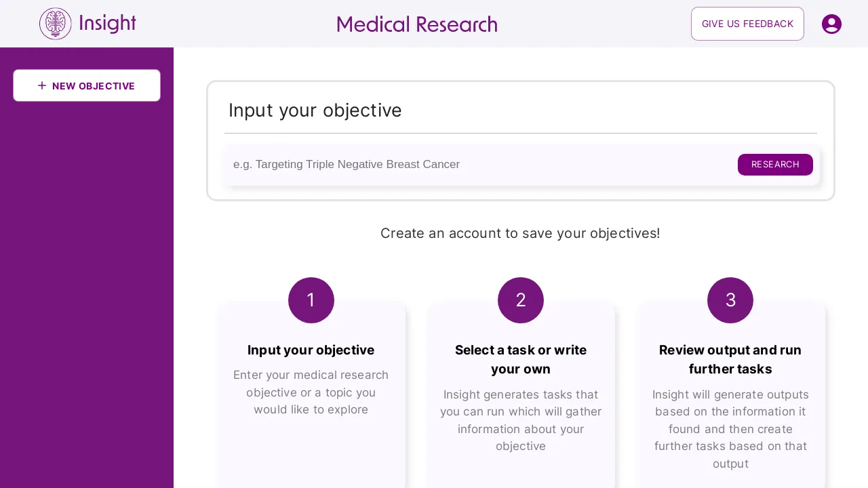Click the 'Input your objective' heading
The width and height of the screenshot is (868, 488).
pyautogui.click(x=315, y=110)
